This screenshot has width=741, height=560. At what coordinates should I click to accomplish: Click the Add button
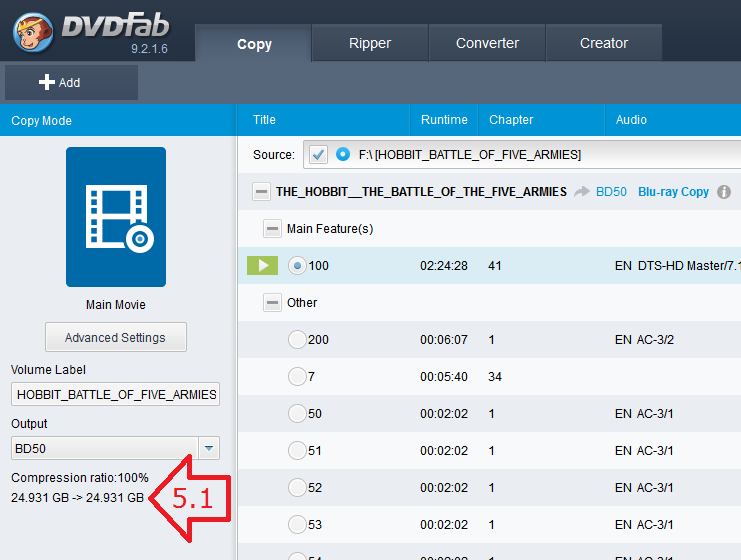pos(71,83)
